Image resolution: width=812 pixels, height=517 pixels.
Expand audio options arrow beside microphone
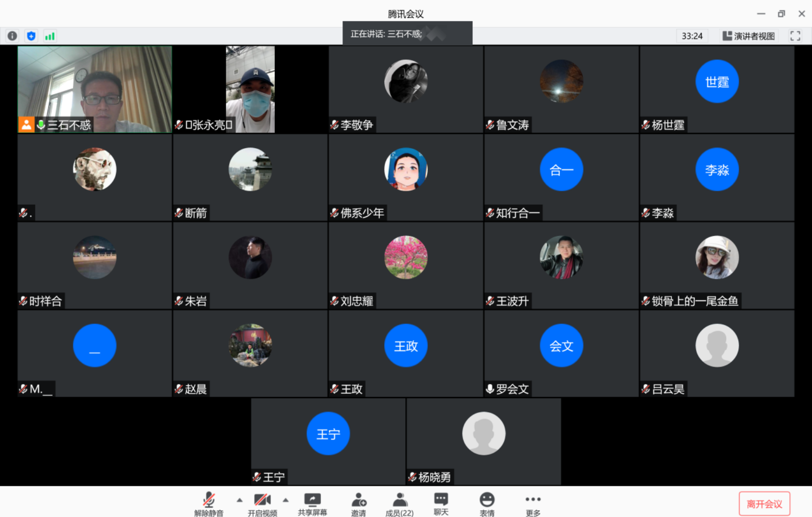(x=240, y=500)
